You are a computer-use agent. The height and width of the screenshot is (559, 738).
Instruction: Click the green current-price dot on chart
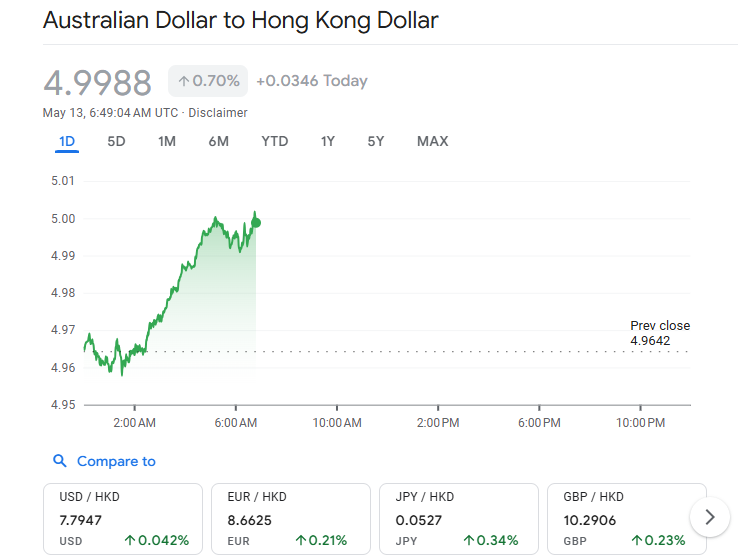coord(256,223)
